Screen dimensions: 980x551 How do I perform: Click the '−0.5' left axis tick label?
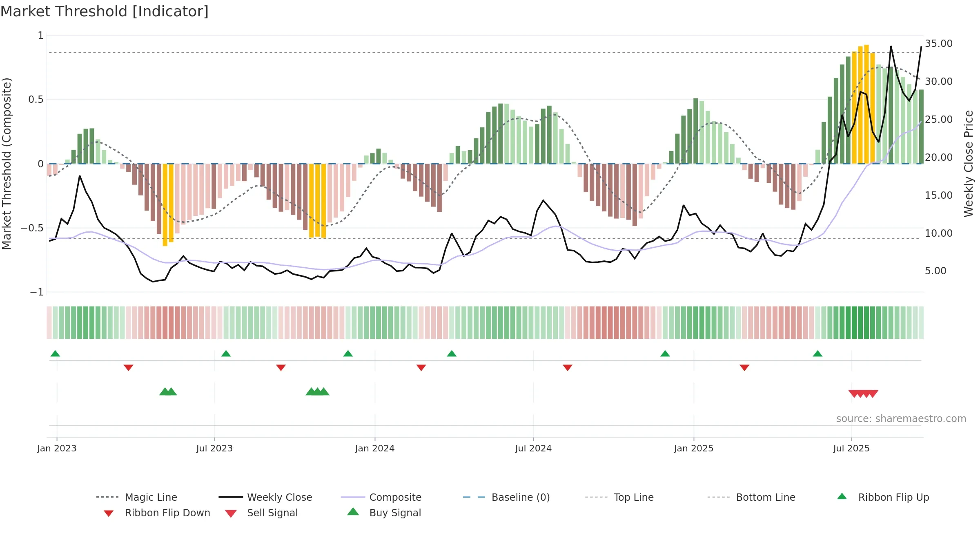(32, 228)
